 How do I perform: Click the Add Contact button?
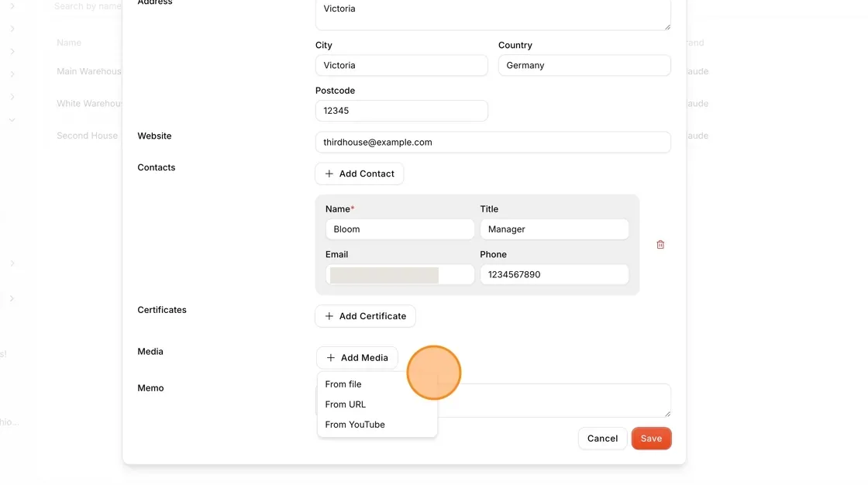point(360,174)
